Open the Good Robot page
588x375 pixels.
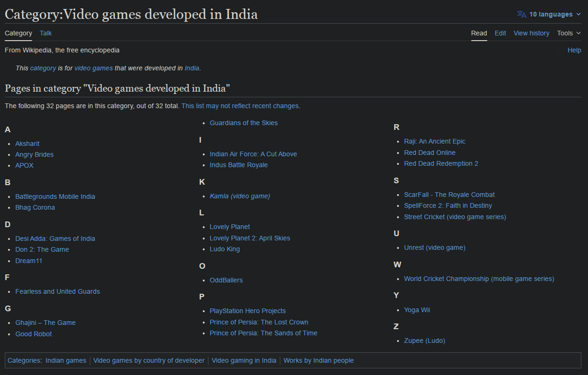pyautogui.click(x=34, y=334)
